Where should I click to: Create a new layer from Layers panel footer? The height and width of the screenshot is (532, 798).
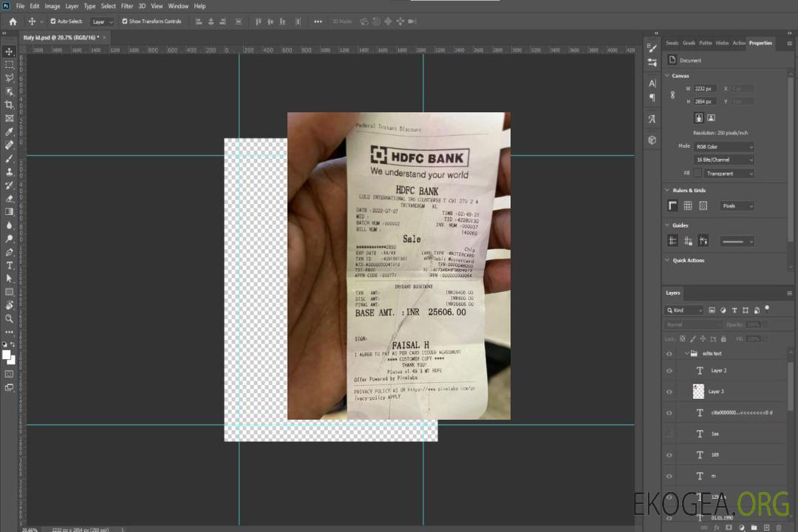(766, 528)
